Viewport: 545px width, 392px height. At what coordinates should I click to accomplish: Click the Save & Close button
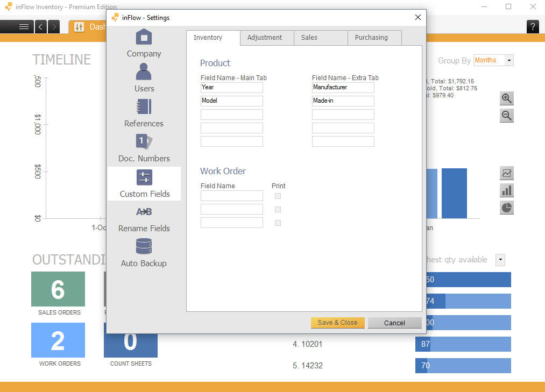(337, 323)
